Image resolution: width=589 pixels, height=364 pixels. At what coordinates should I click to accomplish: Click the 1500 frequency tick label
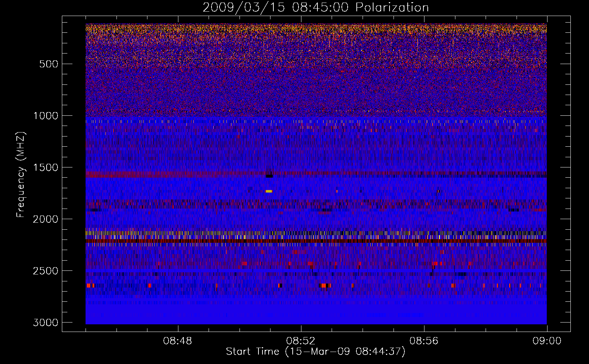tap(46, 167)
